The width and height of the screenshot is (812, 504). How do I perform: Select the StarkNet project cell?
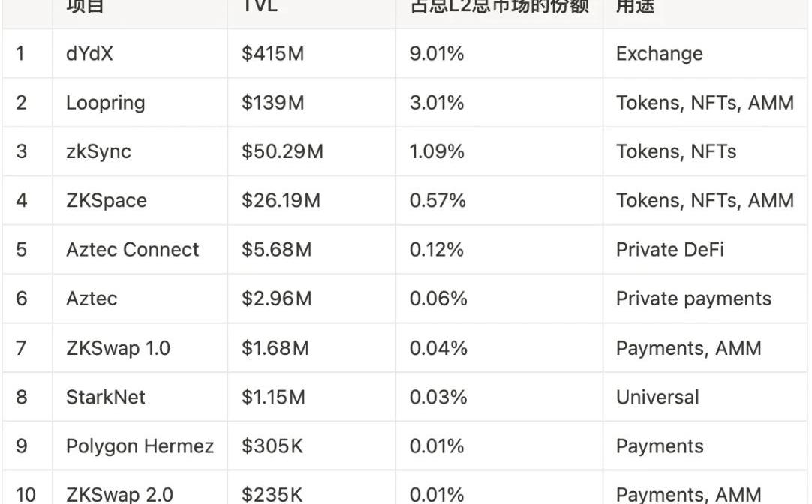(104, 397)
